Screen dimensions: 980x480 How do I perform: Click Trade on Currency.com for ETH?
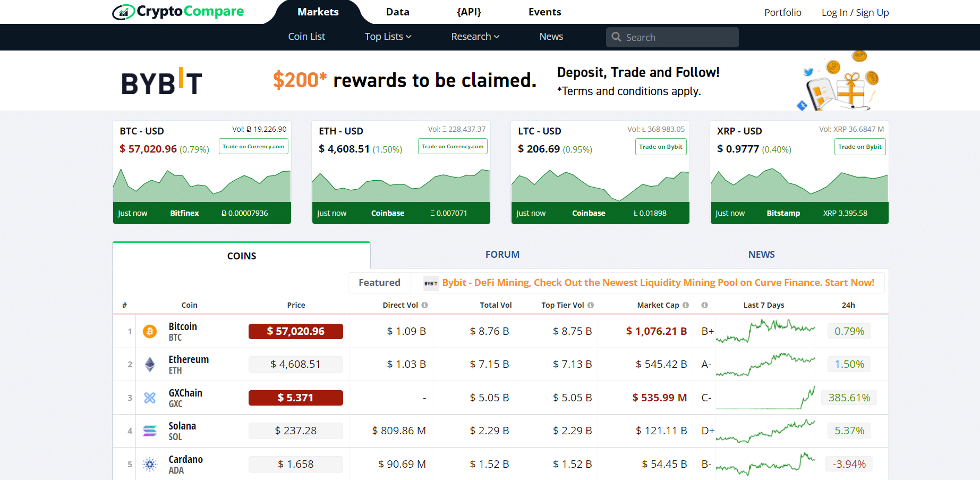point(453,147)
